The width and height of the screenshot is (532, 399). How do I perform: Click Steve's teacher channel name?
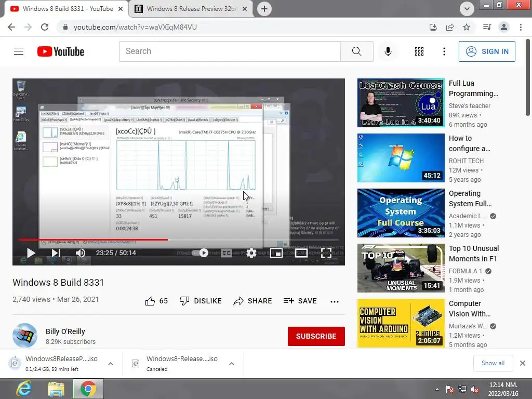[x=470, y=106]
